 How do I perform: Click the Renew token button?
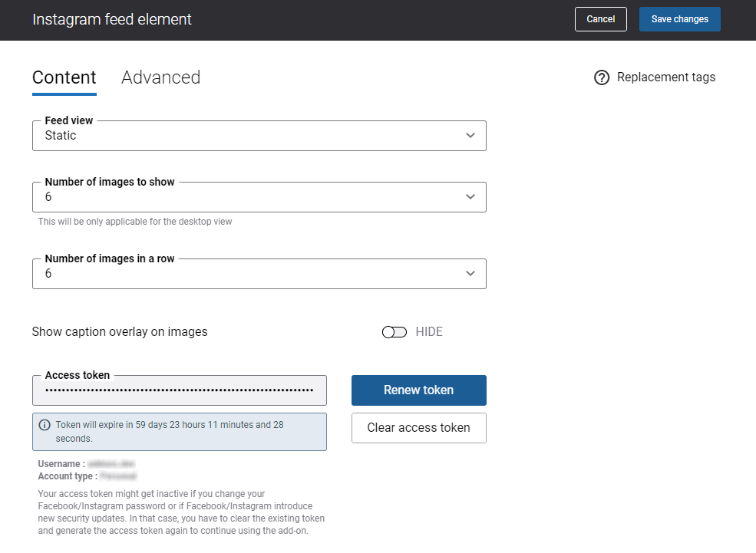(419, 390)
